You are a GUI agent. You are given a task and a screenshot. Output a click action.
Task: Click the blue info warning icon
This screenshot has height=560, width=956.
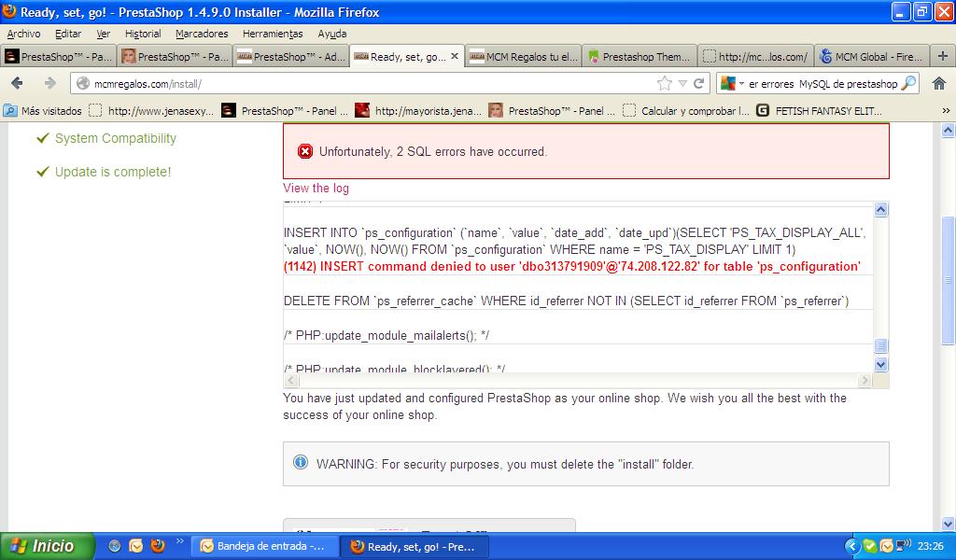pyautogui.click(x=301, y=463)
